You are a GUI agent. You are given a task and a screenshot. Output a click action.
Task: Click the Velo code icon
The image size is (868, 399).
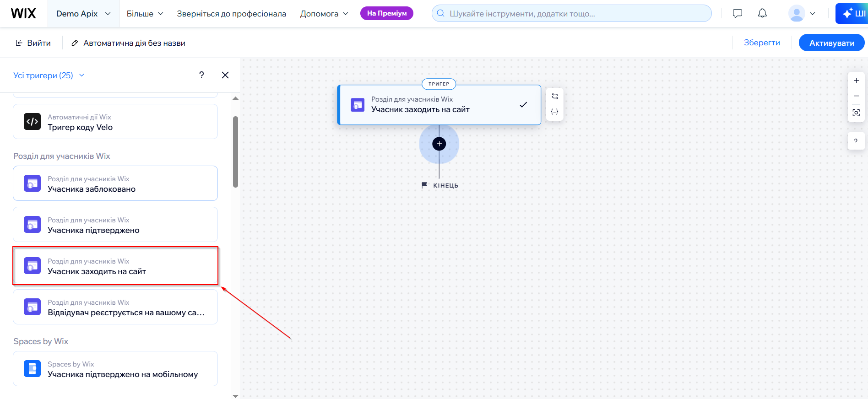(32, 122)
